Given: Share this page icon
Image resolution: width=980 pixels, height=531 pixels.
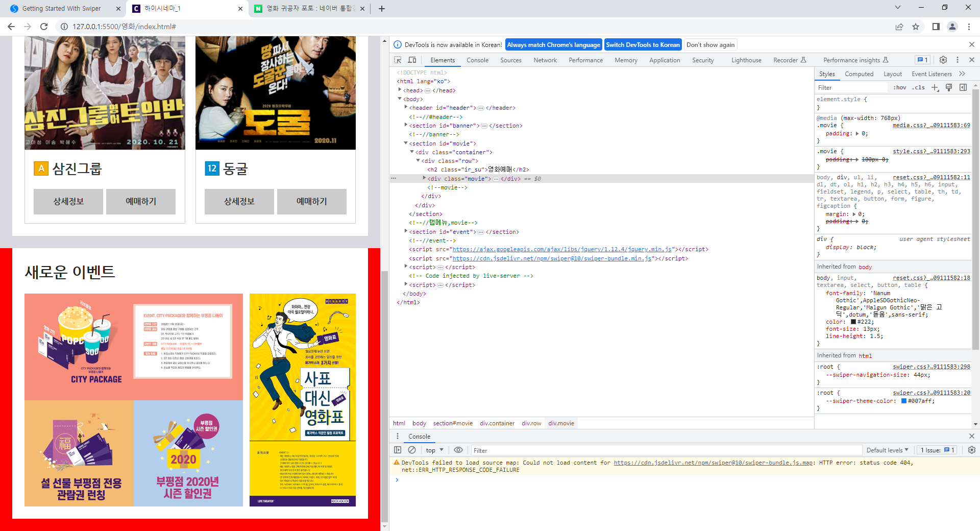Looking at the screenshot, I should (x=899, y=27).
